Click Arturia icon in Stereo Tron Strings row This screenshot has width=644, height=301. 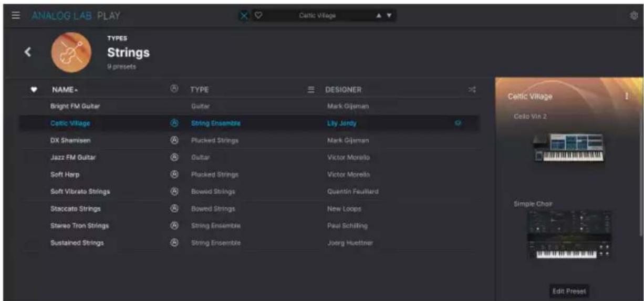click(x=175, y=226)
